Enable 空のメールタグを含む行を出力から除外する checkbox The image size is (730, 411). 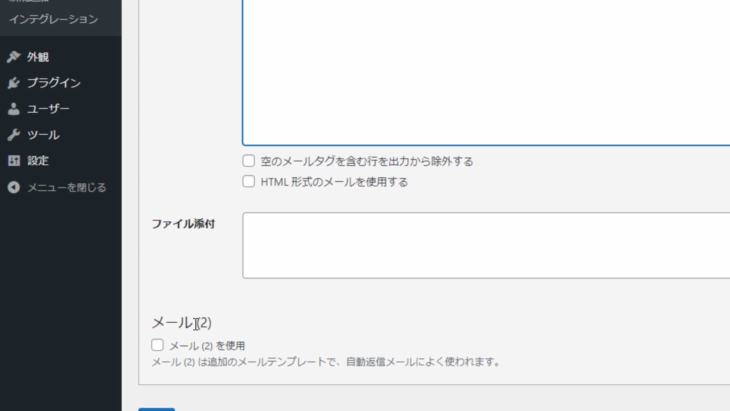pos(249,161)
